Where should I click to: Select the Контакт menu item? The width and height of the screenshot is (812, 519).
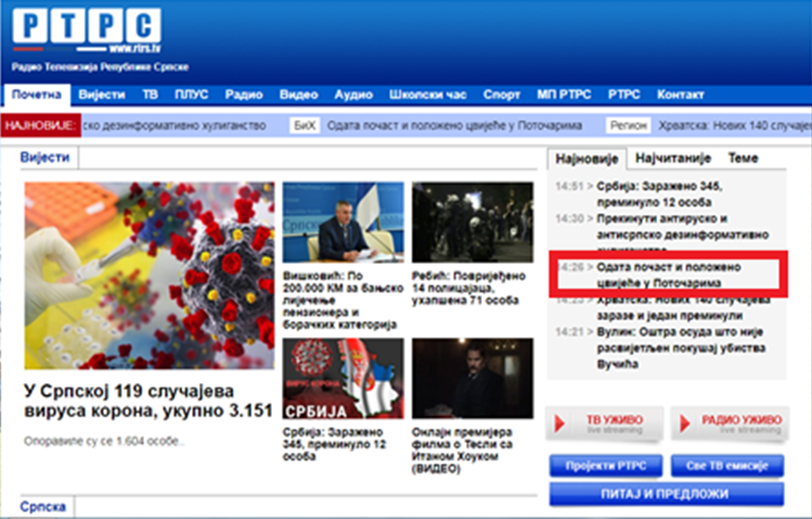[x=680, y=95]
